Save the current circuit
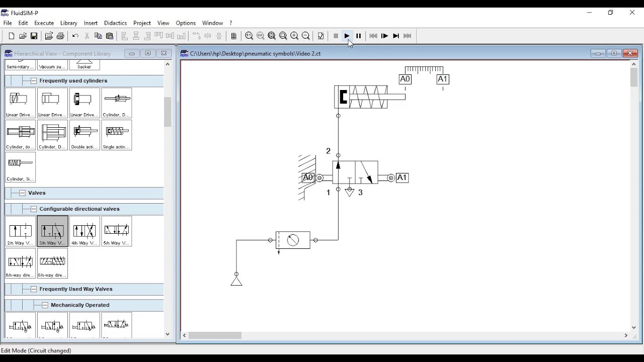Viewport: 644px width, 362px height. (34, 36)
